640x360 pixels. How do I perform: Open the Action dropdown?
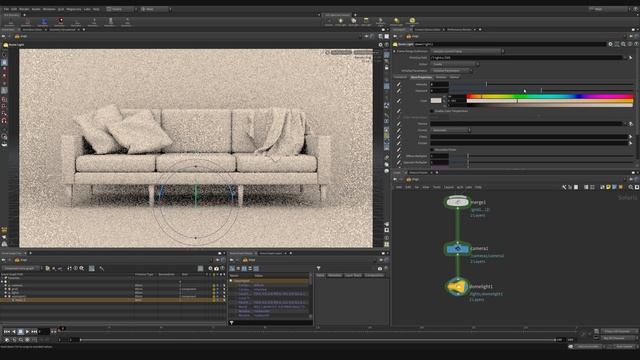tap(455, 64)
